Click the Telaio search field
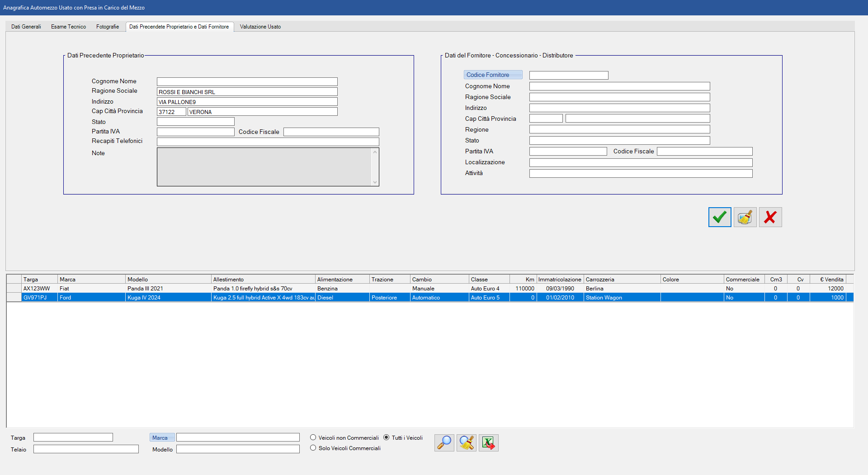The image size is (868, 475). click(86, 449)
